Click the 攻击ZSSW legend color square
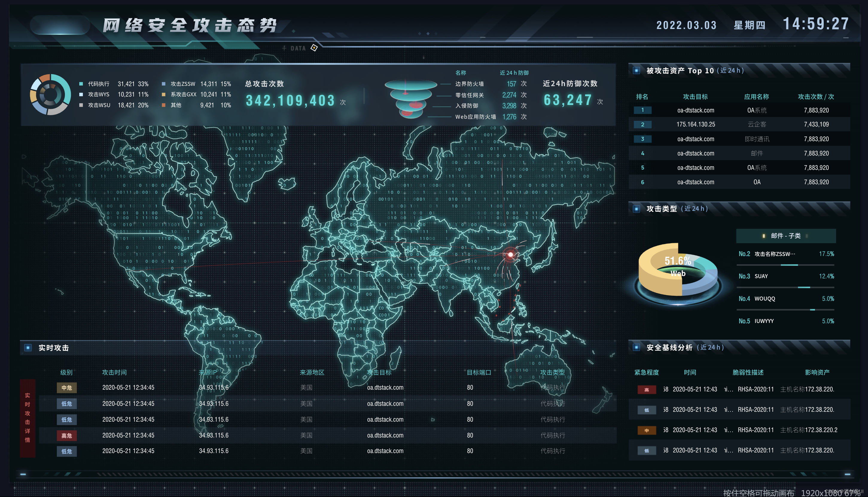 pos(164,84)
